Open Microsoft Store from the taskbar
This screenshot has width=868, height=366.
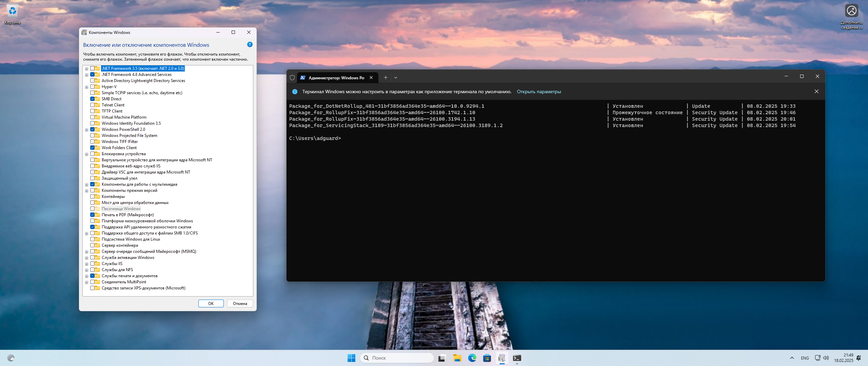pyautogui.click(x=487, y=358)
